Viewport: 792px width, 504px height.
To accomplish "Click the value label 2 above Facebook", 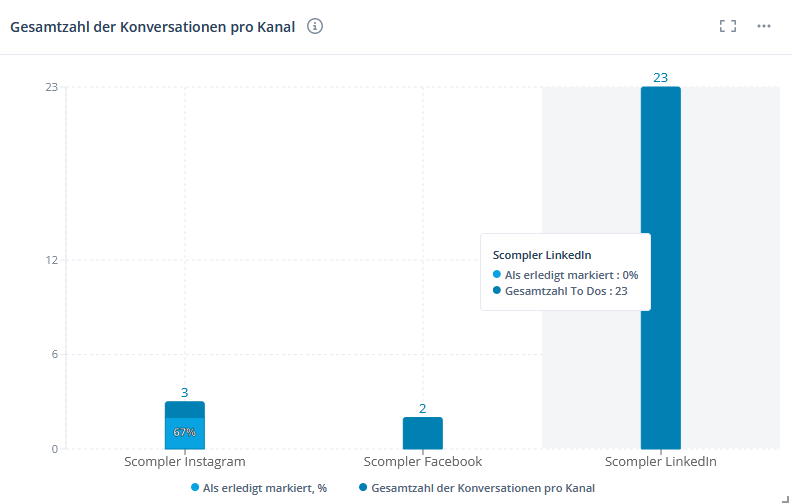I will pyautogui.click(x=422, y=408).
